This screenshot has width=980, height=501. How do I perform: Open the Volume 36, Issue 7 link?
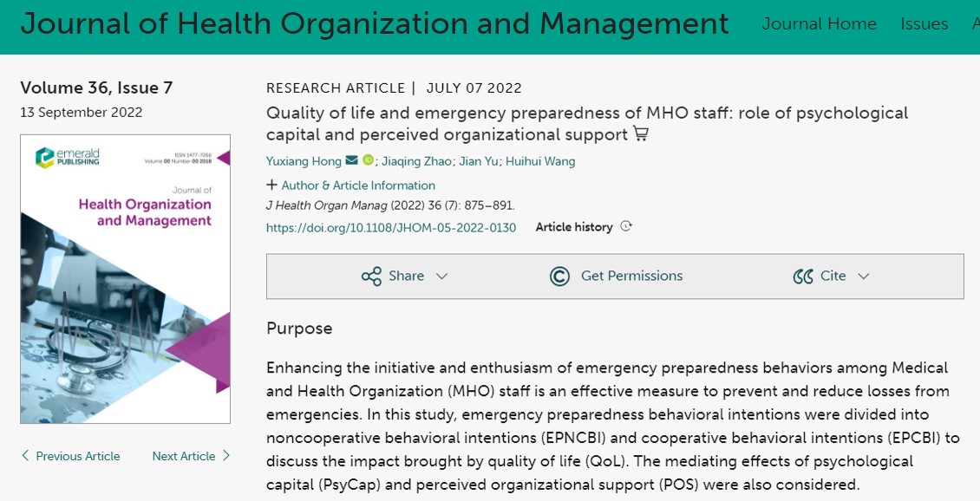point(96,88)
